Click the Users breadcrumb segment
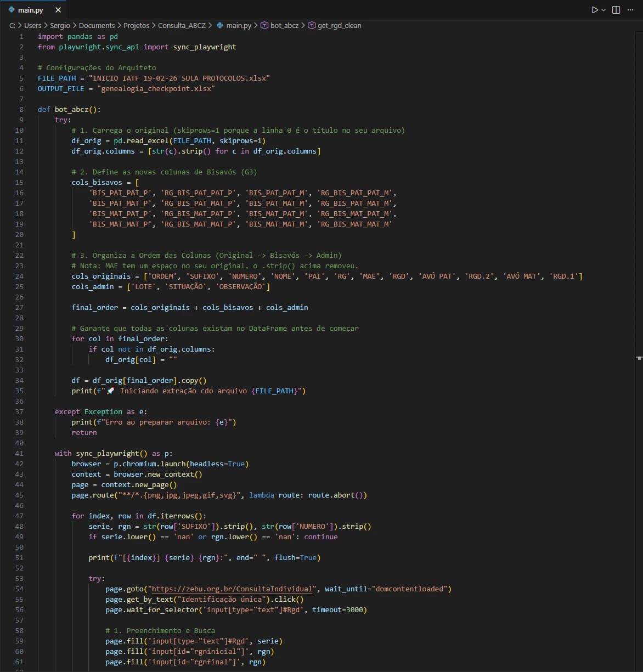 coord(32,26)
